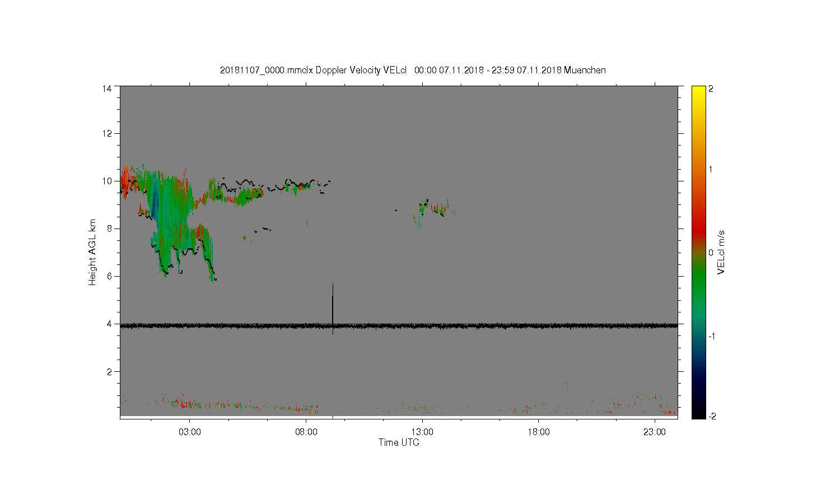This screenshot has height=504, width=840.
Task: Click the colorbar tick label -2
Action: coord(711,417)
